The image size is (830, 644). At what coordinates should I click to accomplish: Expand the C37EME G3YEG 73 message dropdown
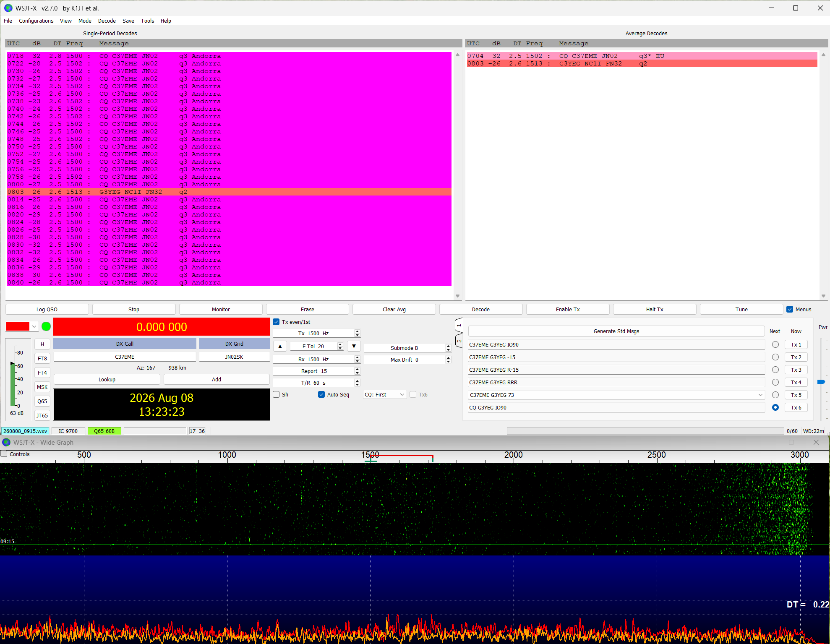point(760,395)
